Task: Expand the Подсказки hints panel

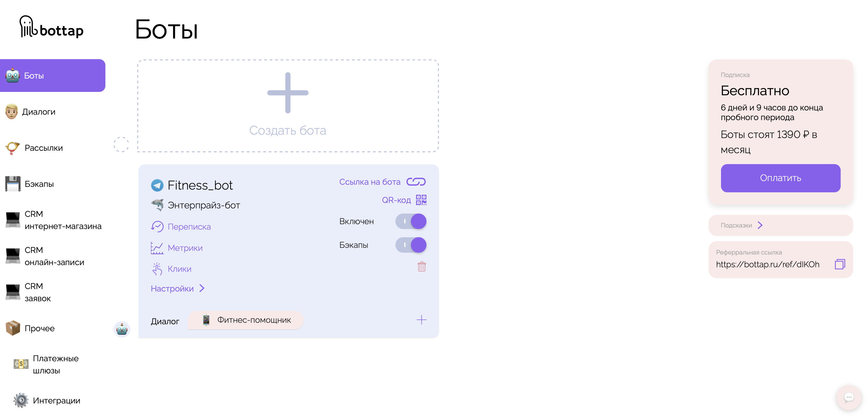Action: pos(760,225)
